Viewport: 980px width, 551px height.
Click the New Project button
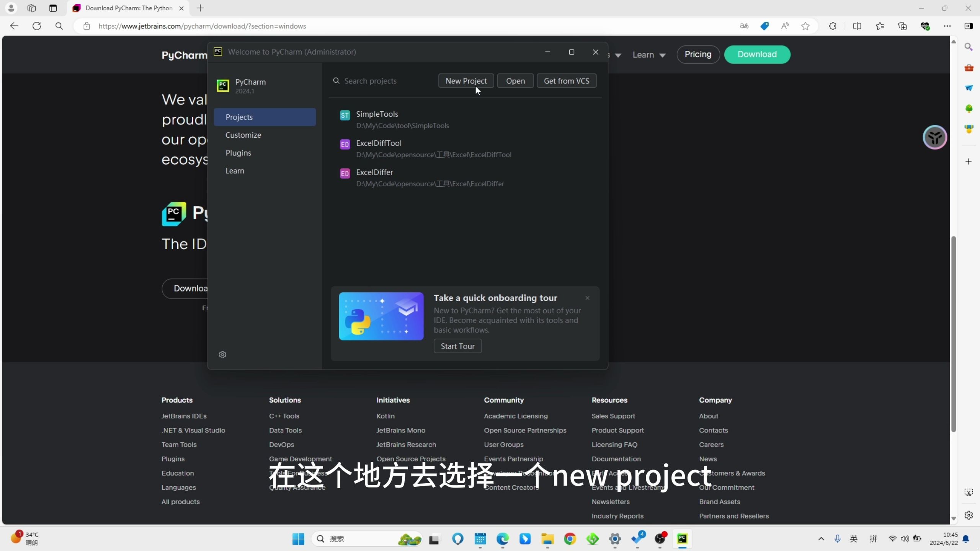[466, 80]
